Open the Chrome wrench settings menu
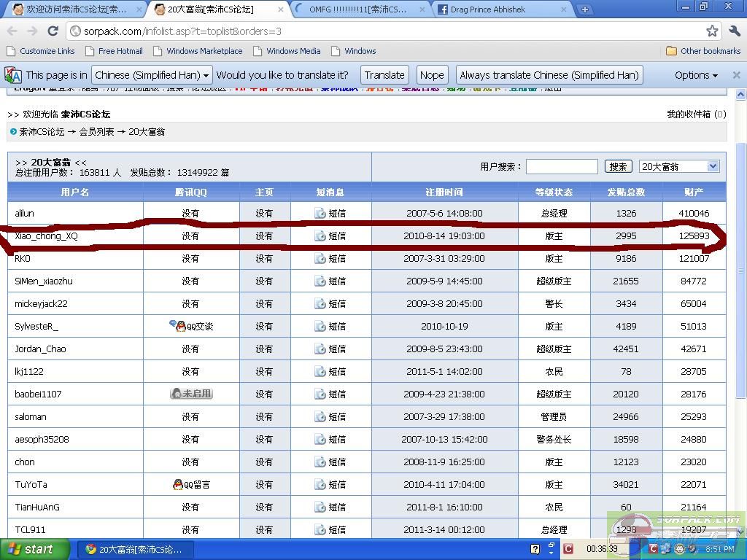 coord(734,31)
